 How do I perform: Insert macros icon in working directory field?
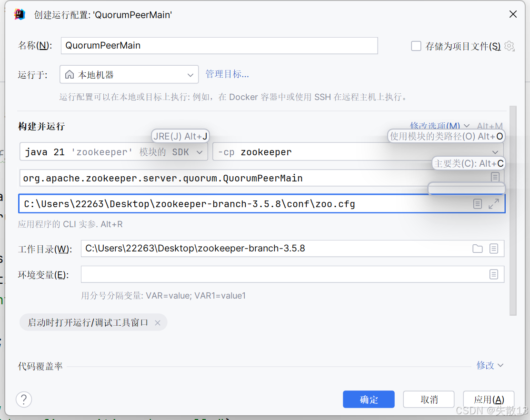pos(493,249)
